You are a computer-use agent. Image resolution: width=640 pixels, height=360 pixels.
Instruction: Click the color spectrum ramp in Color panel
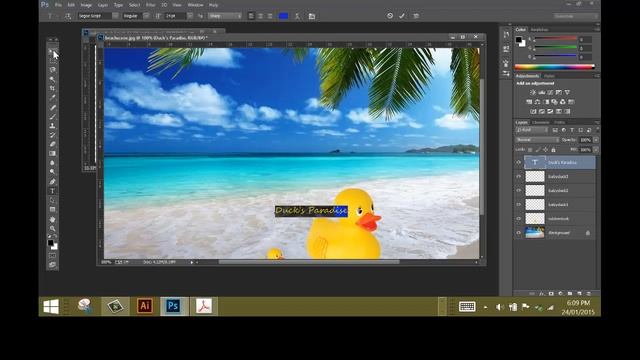point(555,67)
